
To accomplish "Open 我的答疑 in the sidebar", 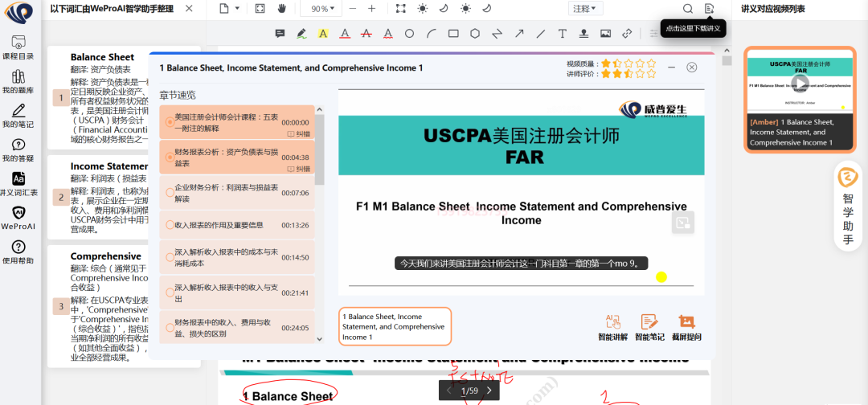I will pyautogui.click(x=18, y=150).
